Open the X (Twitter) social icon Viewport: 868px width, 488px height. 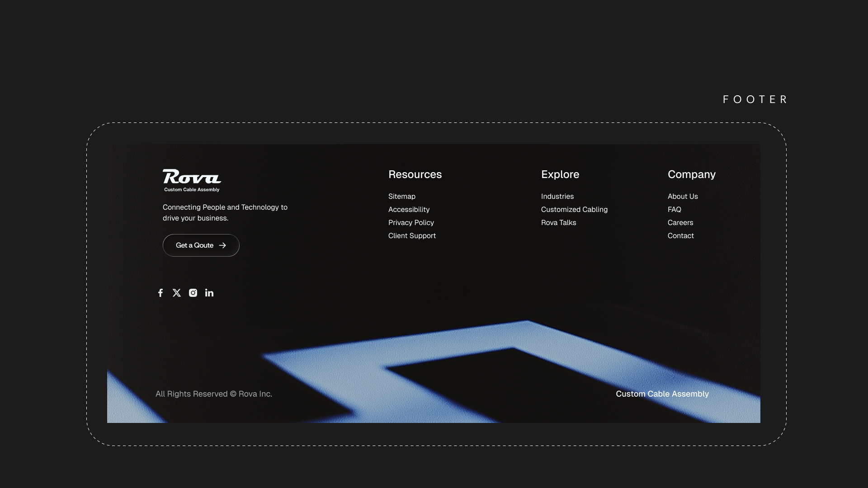[177, 293]
